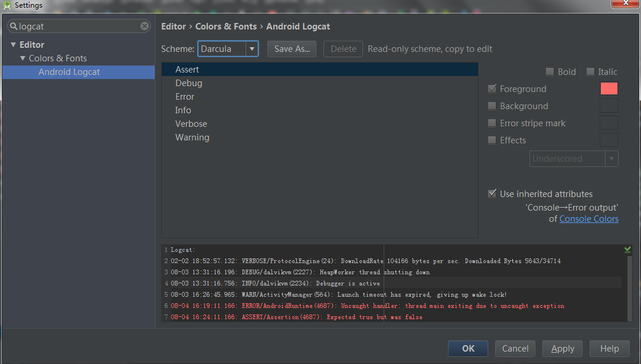The height and width of the screenshot is (364, 641).
Task: Click the Android Studio icon in title bar
Action: [x=7, y=5]
